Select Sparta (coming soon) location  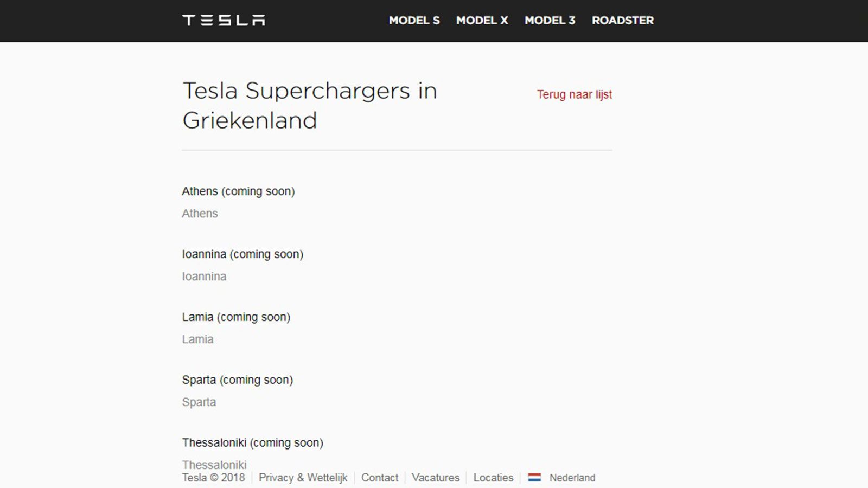(237, 380)
